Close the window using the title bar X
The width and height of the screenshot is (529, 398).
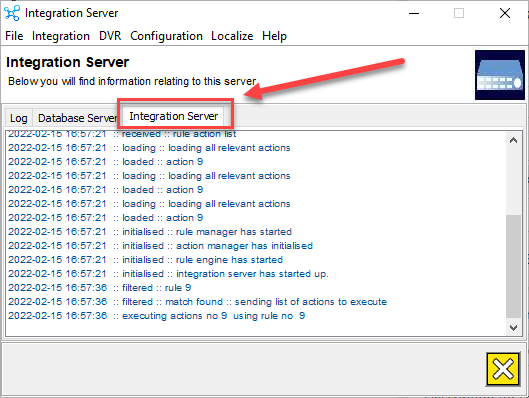point(505,13)
